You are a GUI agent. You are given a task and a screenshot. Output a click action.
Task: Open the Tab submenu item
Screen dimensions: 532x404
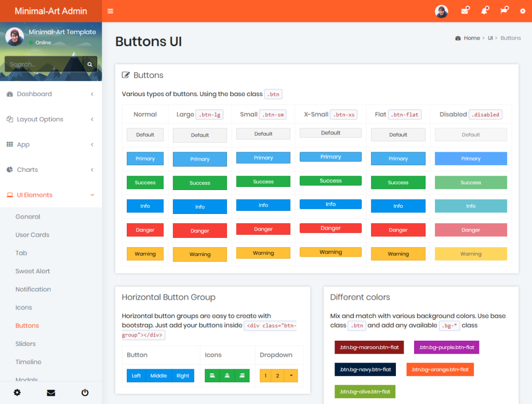point(21,253)
